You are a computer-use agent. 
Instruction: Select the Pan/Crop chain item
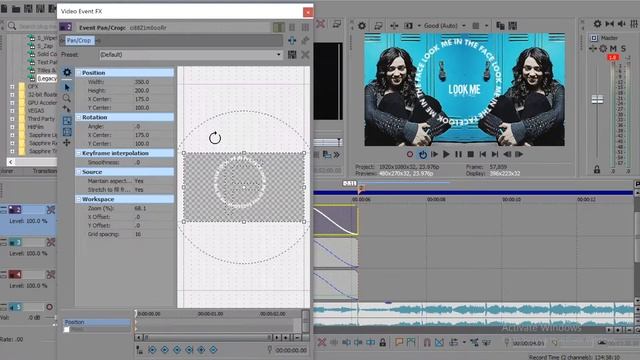coord(79,40)
